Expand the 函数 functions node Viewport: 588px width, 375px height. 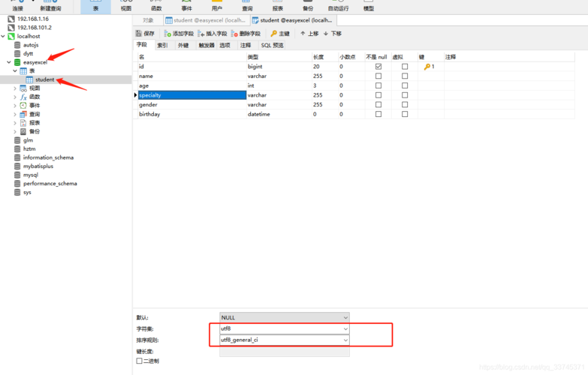tap(15, 97)
